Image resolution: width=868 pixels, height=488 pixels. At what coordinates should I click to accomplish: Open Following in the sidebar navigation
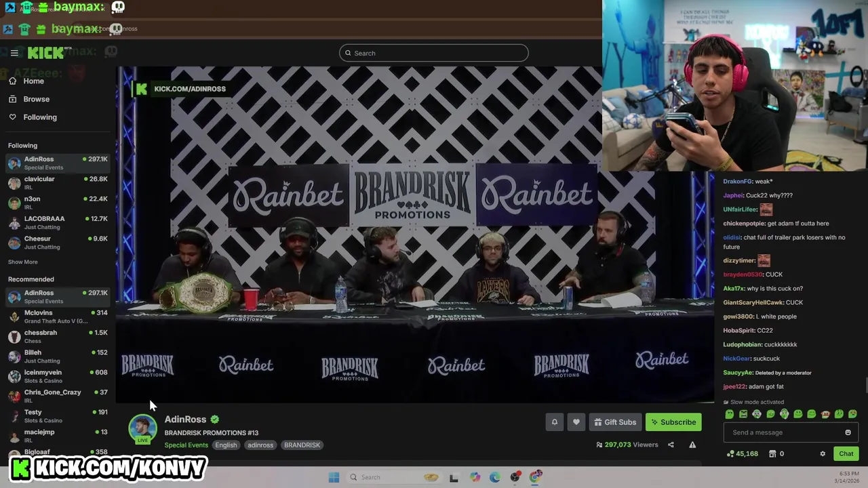[40, 117]
